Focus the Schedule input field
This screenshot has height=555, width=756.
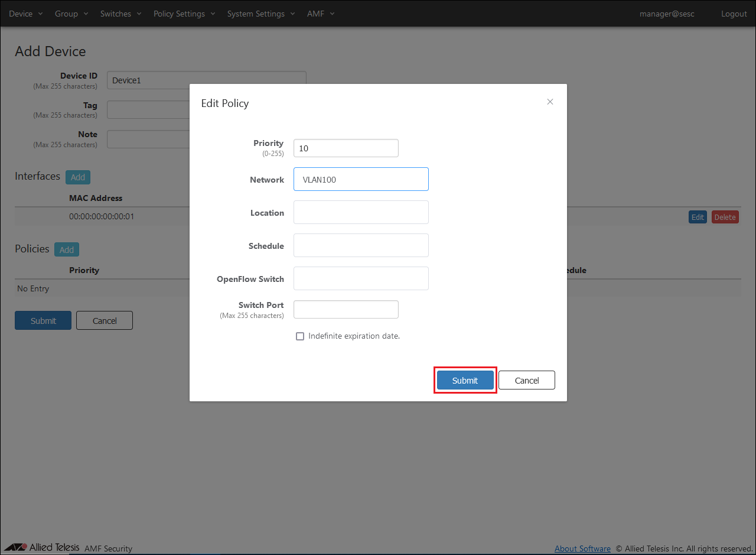(x=360, y=245)
